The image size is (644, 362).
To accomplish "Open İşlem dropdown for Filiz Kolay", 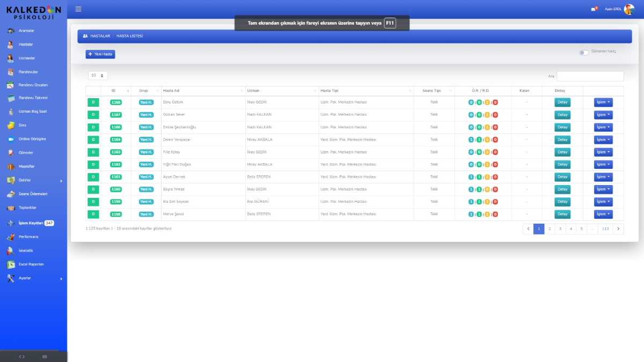I will tap(603, 152).
